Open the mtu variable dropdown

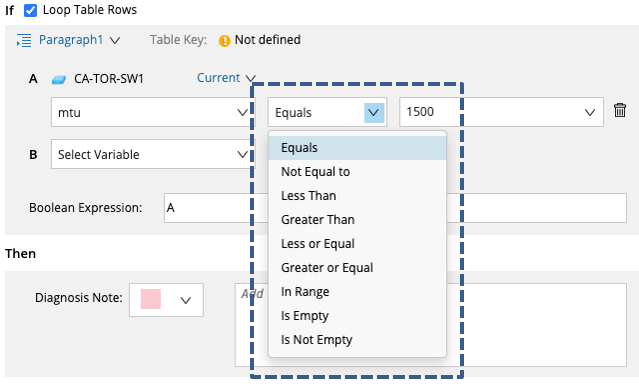(x=151, y=112)
